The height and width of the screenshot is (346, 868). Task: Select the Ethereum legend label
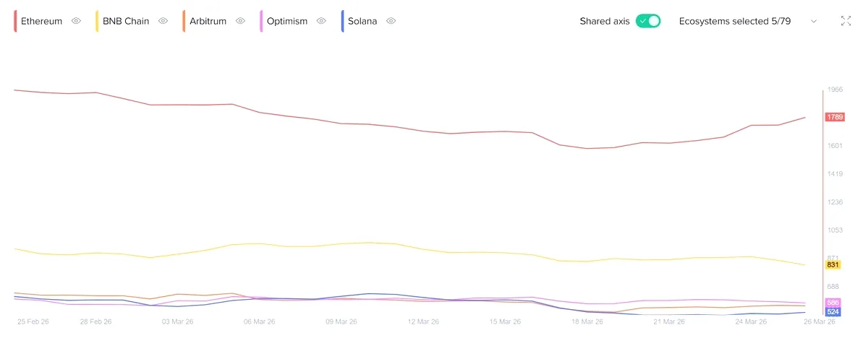[41, 21]
